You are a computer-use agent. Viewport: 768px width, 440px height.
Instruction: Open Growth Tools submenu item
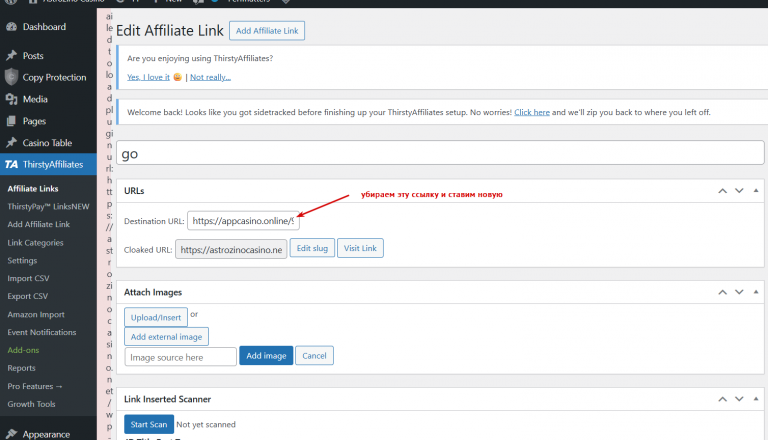pyautogui.click(x=31, y=404)
